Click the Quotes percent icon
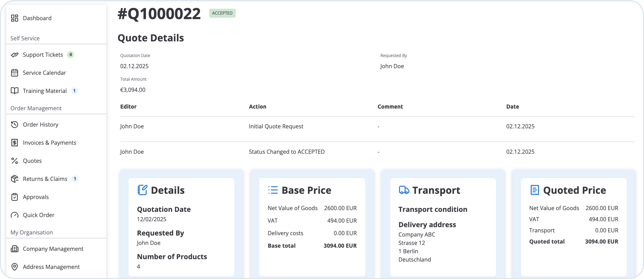644x279 pixels. (x=15, y=161)
